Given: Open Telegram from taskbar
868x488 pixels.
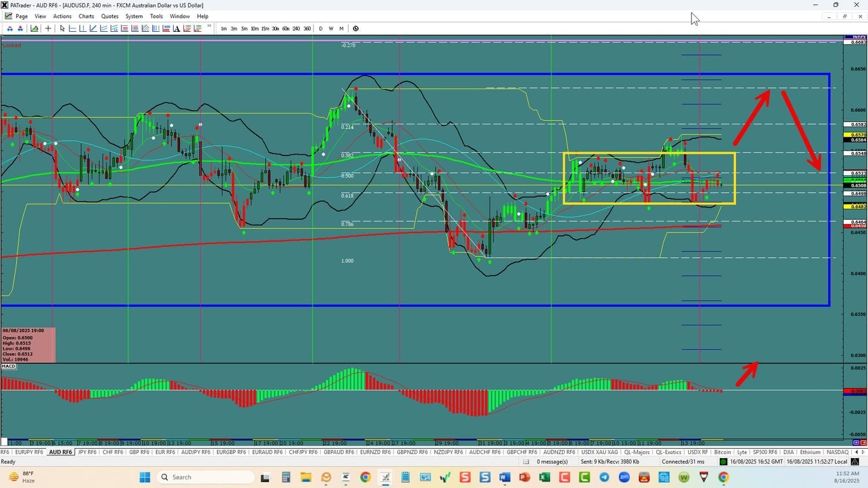Looking at the screenshot, I should point(604,477).
